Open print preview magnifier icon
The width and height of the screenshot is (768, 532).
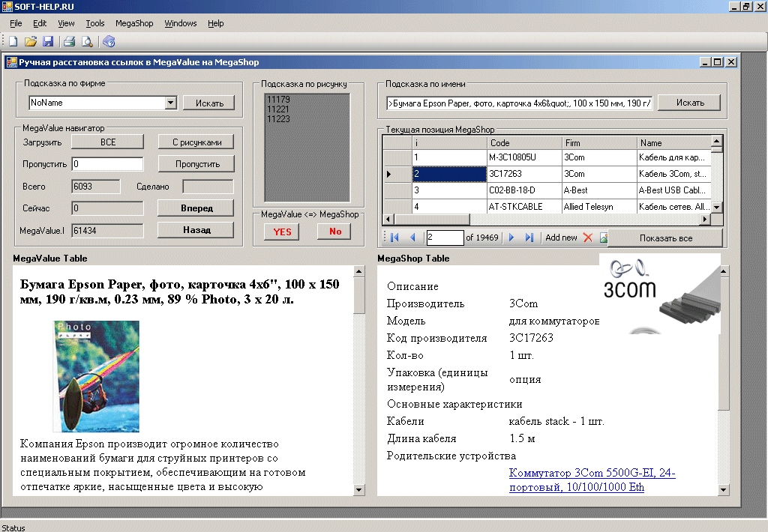(x=87, y=42)
